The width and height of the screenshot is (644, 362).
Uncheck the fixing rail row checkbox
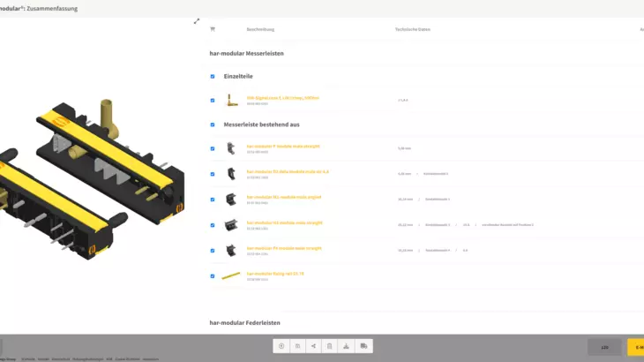click(213, 276)
